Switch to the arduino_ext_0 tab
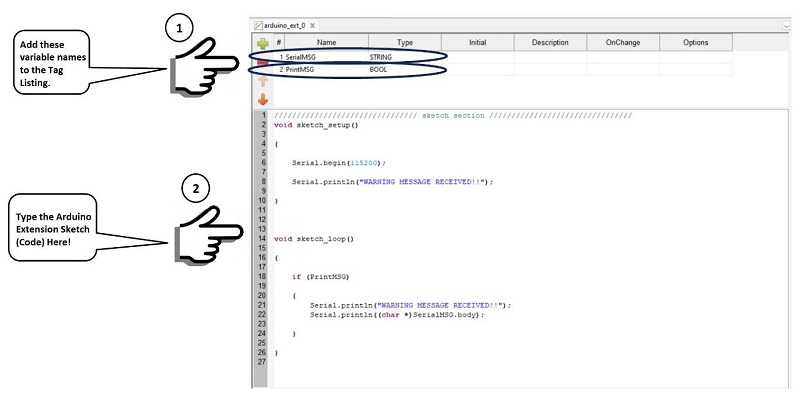The image size is (800, 397). (285, 25)
